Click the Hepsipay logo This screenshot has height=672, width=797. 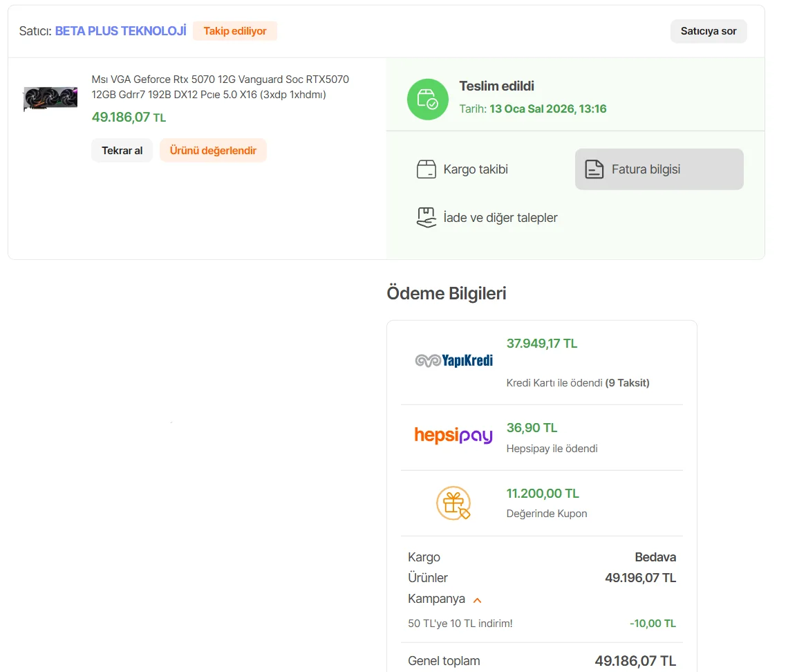pyautogui.click(x=453, y=436)
